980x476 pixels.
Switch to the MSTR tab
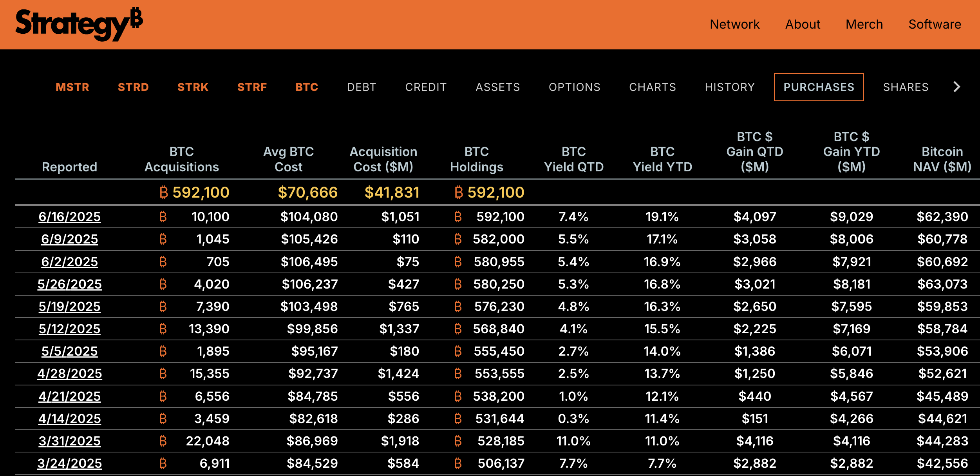click(x=72, y=87)
